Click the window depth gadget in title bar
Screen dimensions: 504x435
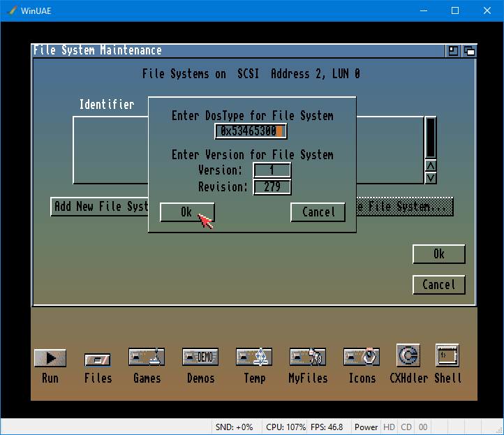coord(469,50)
